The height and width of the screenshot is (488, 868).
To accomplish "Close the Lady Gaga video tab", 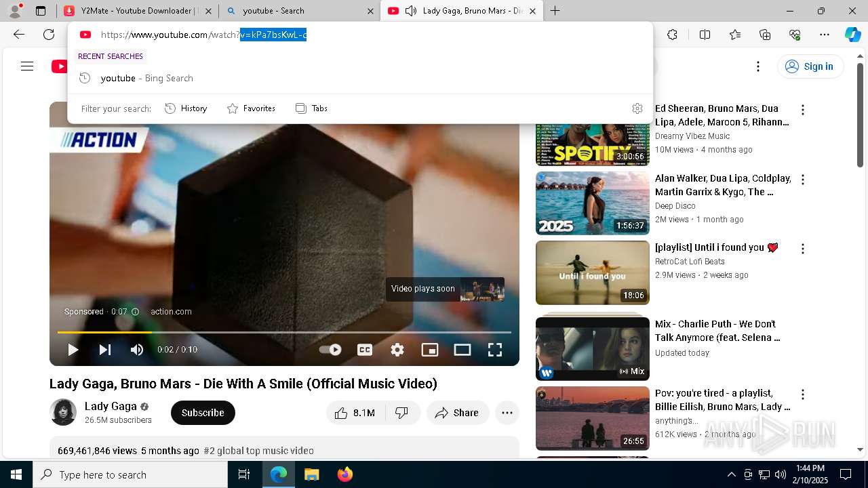I will [x=532, y=11].
